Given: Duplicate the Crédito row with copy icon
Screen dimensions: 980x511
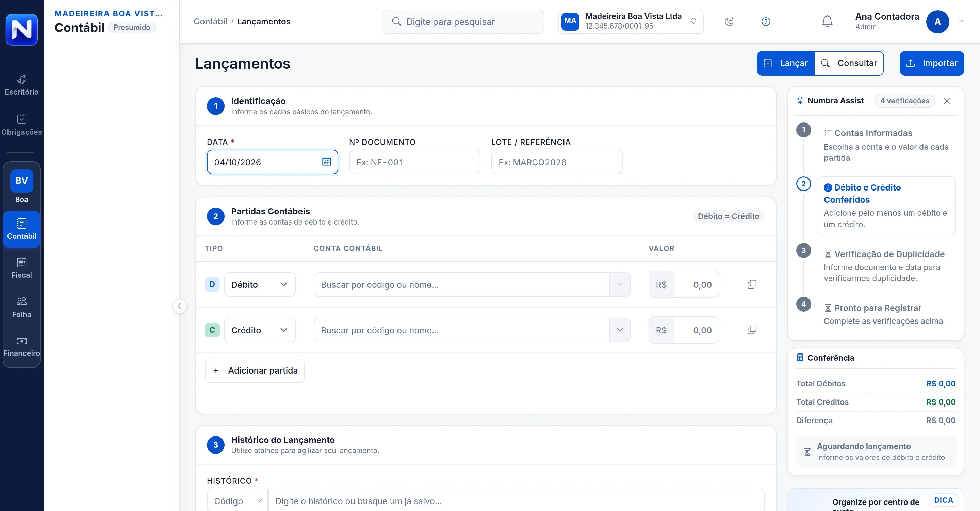Looking at the screenshot, I should [x=752, y=330].
